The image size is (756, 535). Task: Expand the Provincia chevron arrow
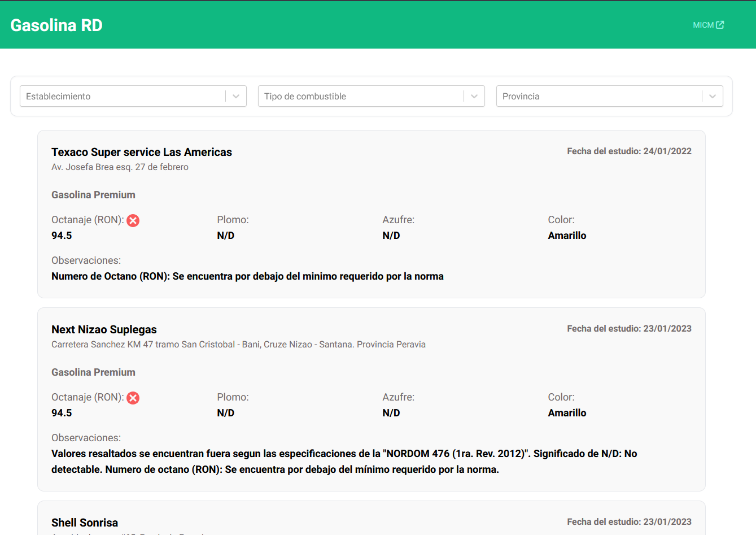(x=713, y=96)
